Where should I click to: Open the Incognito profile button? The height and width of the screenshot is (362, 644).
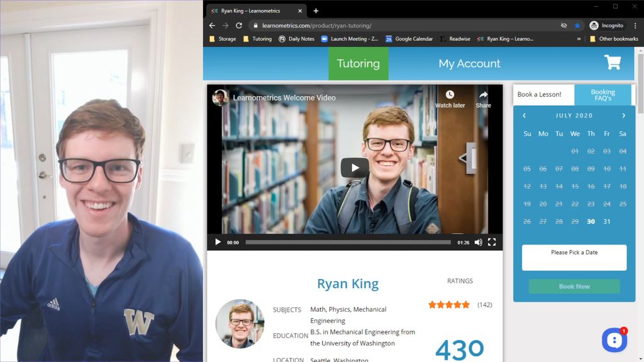point(607,25)
